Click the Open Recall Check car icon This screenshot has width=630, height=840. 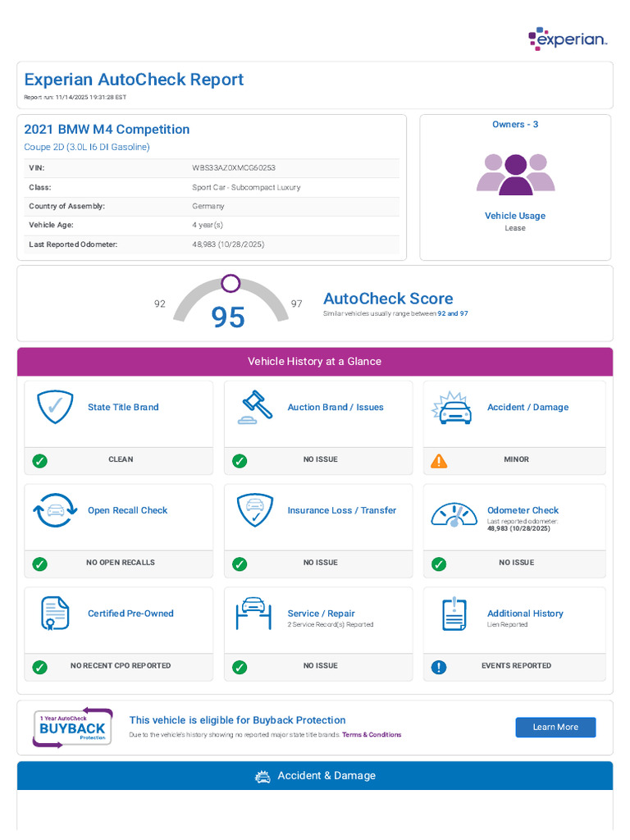tap(55, 510)
